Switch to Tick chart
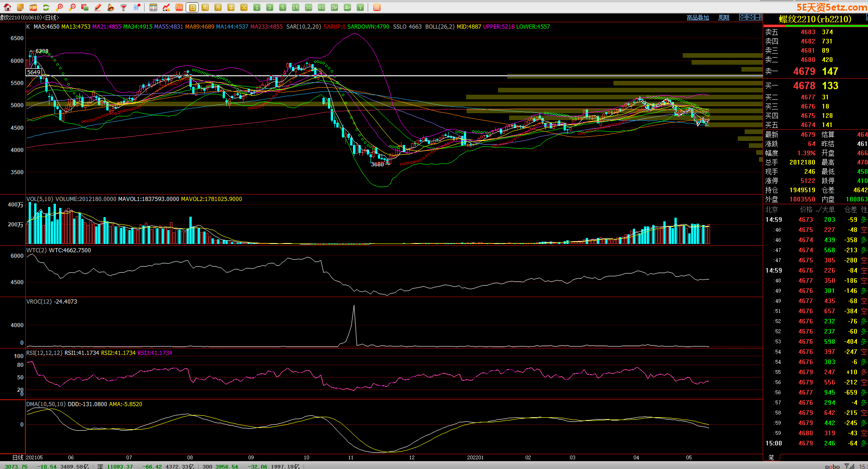 179,7
